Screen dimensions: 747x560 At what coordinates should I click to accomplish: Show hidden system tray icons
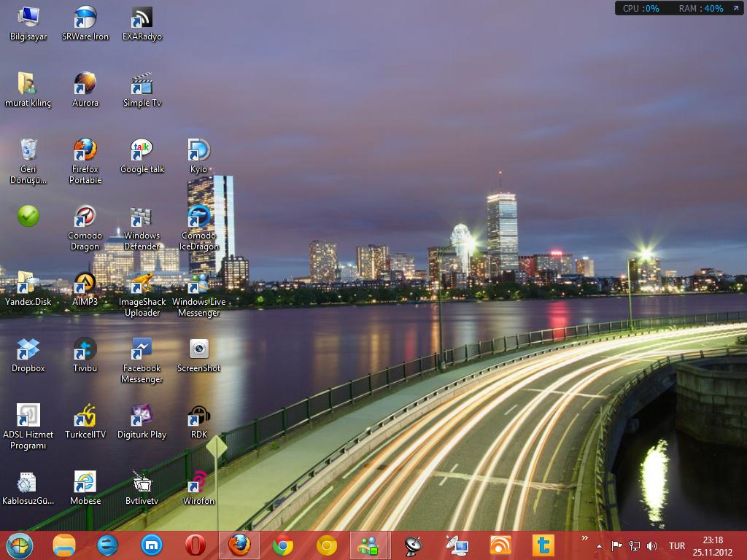[x=599, y=545]
